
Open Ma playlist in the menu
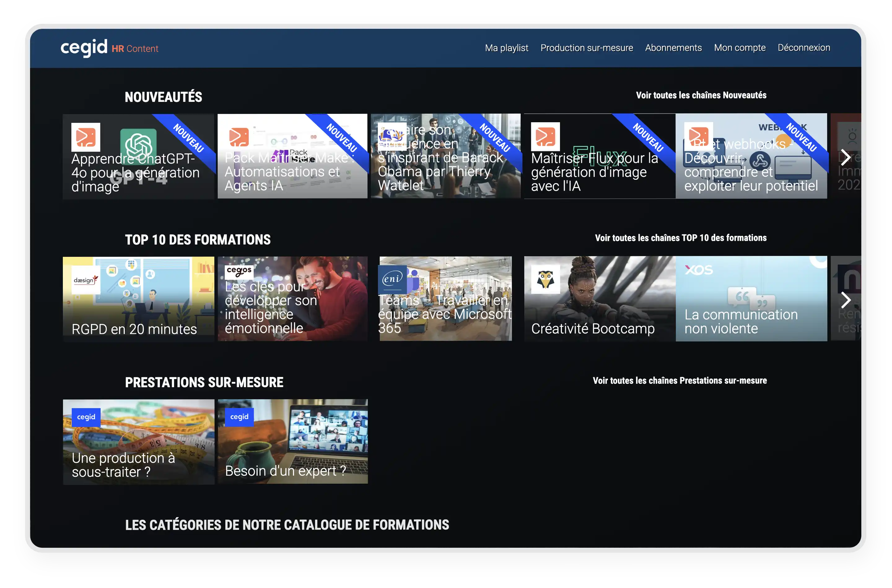506,48
